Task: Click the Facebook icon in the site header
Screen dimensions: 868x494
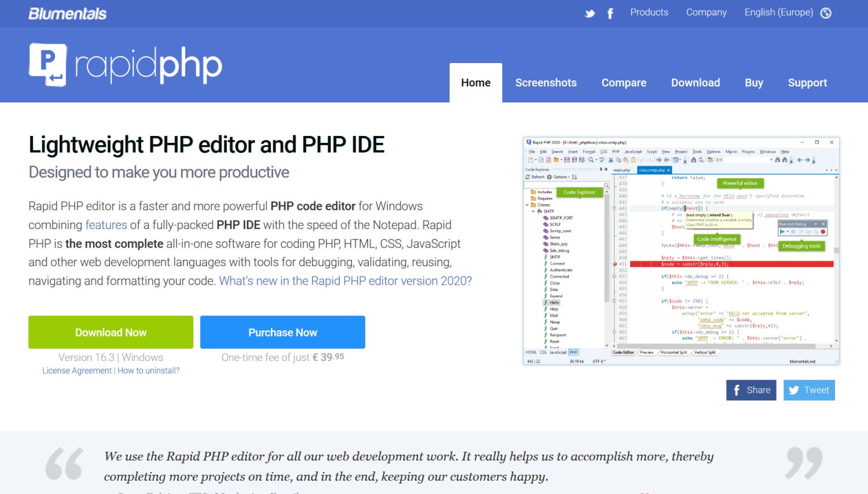Action: 610,13
